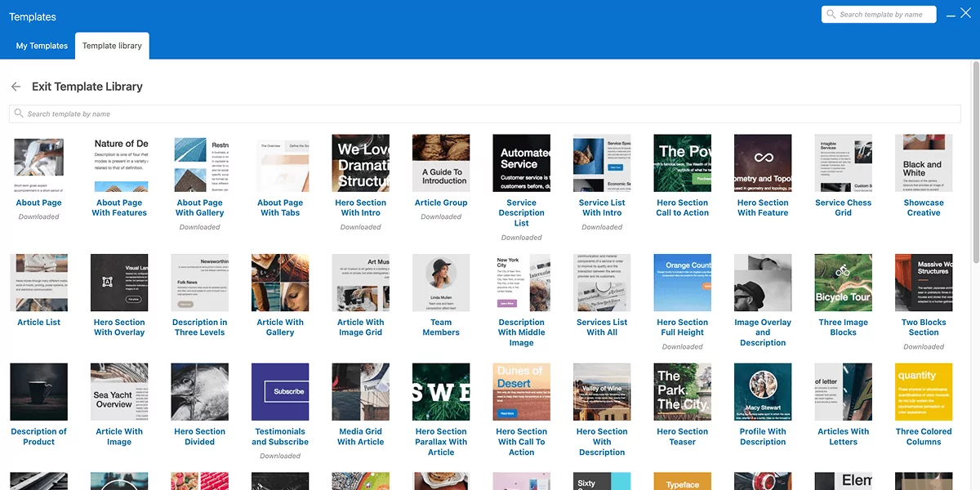This screenshot has height=490, width=980.
Task: Click Exit Template Library
Action: pos(87,86)
